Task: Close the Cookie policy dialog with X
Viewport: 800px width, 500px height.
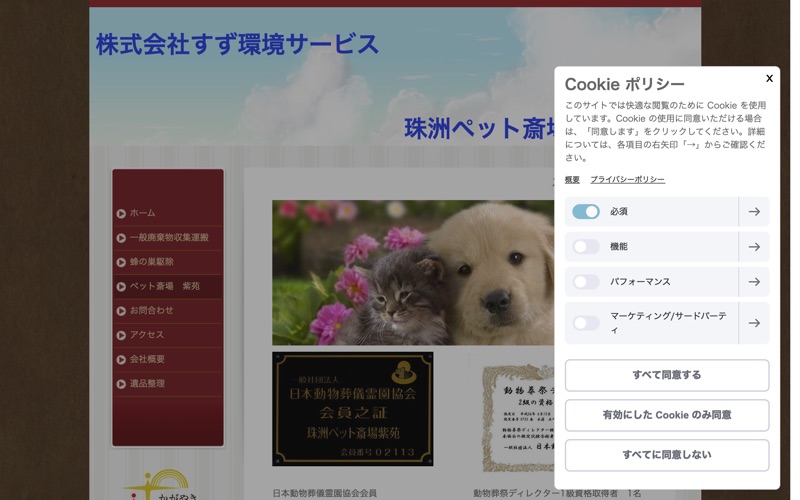Action: (x=769, y=78)
